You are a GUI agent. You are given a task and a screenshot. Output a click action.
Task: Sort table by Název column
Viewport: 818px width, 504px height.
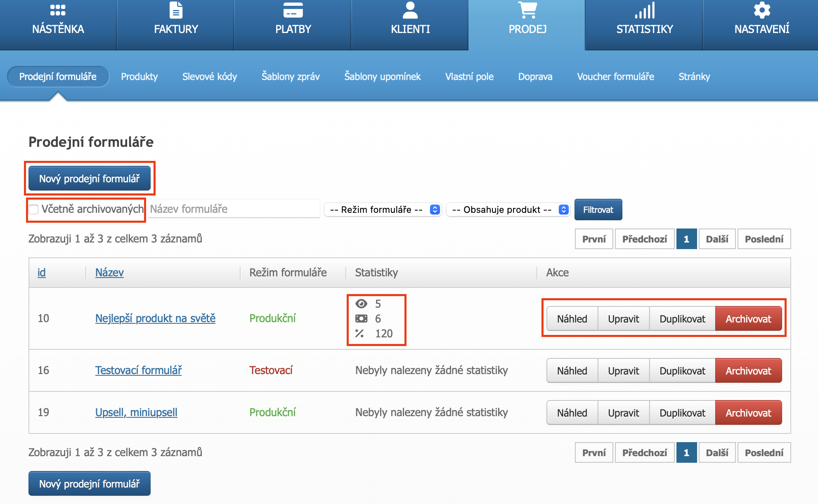tap(109, 273)
